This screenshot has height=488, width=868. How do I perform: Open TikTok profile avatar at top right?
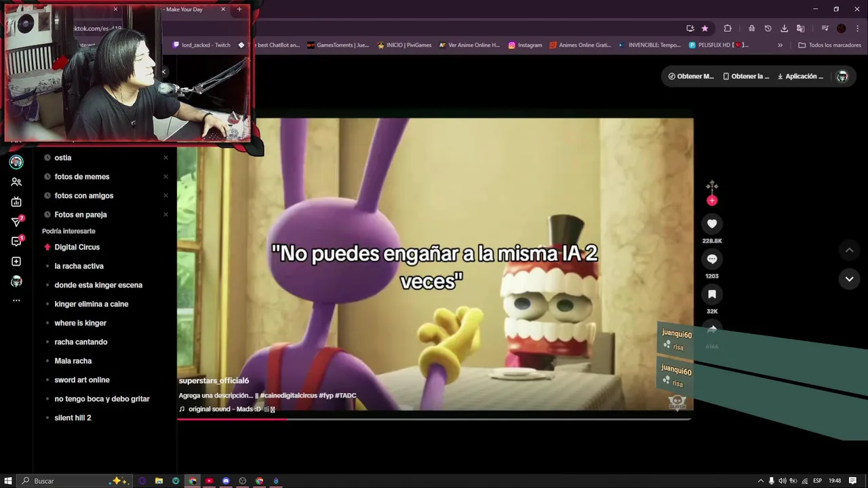(842, 77)
